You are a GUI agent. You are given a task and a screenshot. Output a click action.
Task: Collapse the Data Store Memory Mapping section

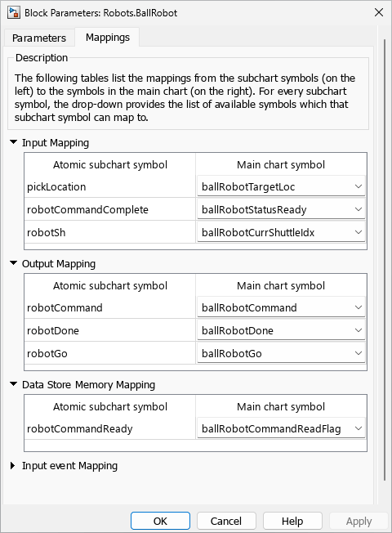(x=14, y=384)
